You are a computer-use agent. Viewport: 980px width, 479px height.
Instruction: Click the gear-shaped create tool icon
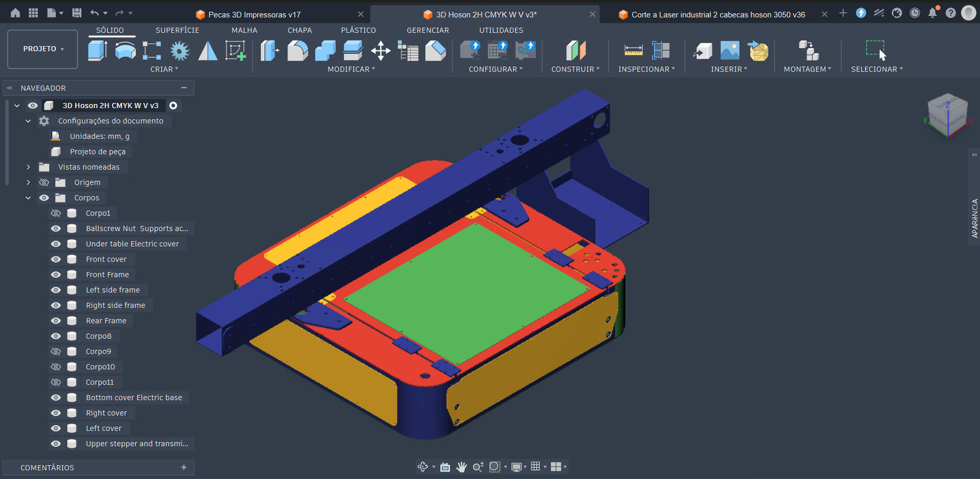pos(180,51)
